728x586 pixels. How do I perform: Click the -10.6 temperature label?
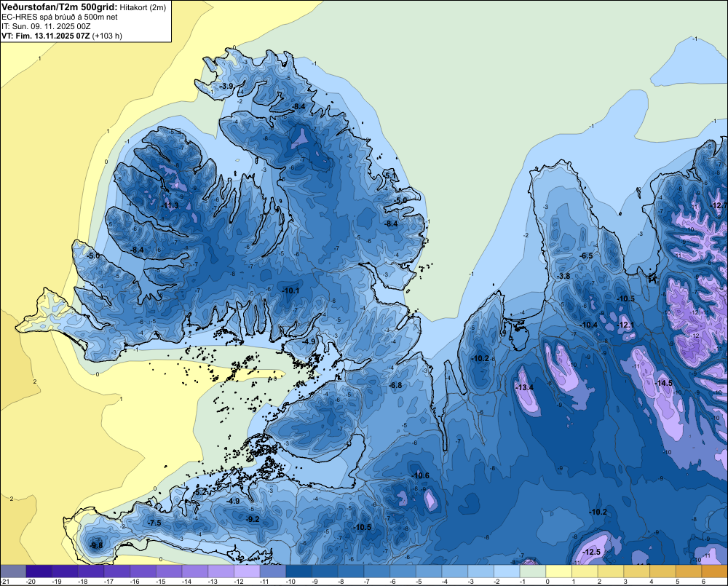(421, 475)
